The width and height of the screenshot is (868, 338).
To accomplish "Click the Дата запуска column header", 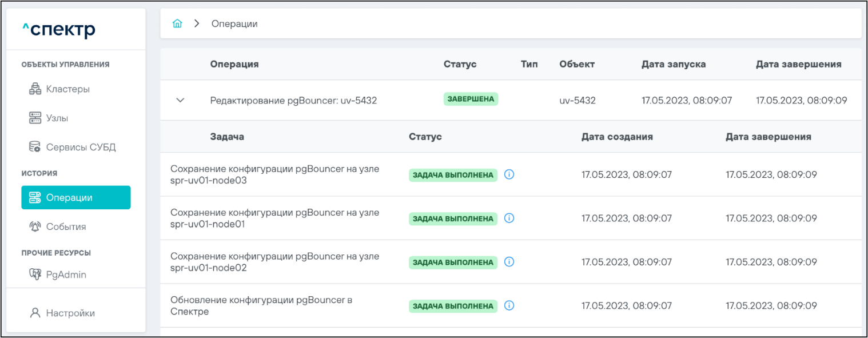I will (x=673, y=64).
